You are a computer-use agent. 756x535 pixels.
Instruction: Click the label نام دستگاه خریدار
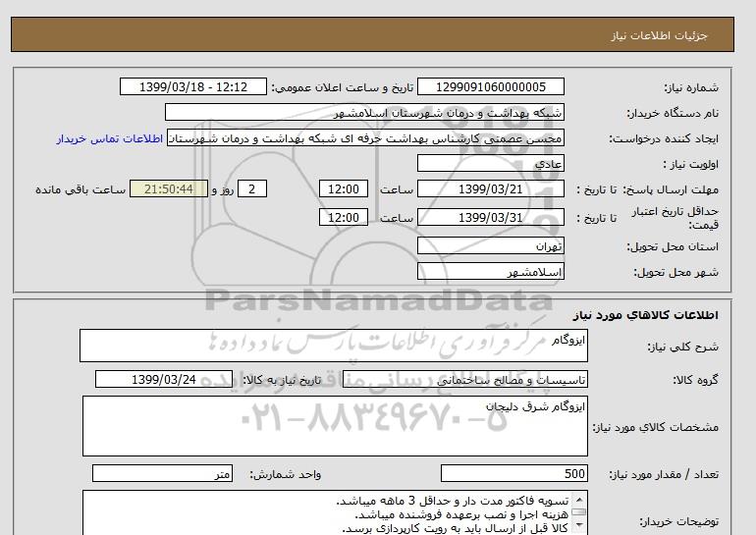click(673, 113)
